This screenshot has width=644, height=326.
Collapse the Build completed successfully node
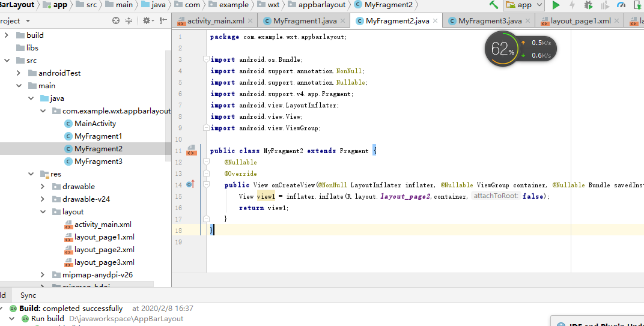click(x=1, y=309)
